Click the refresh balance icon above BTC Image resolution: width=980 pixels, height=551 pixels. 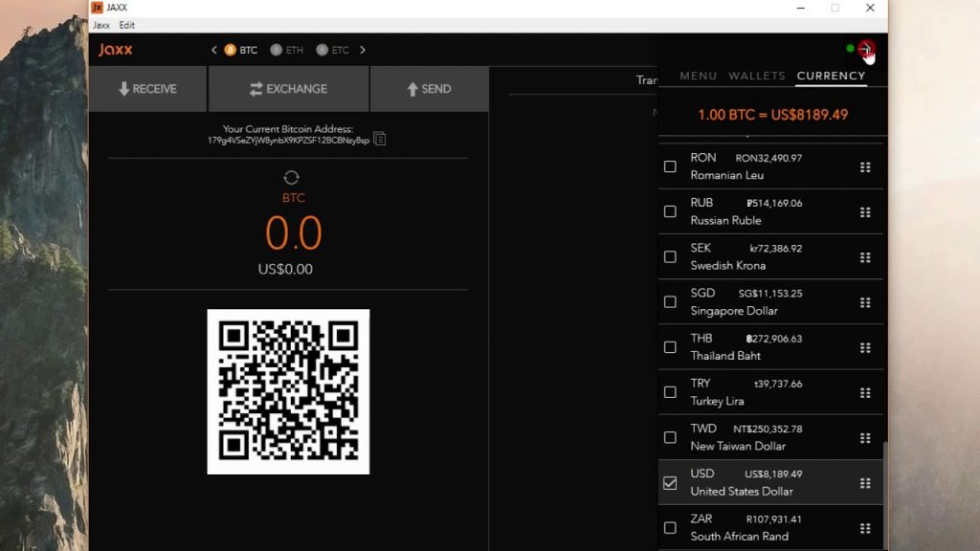[x=292, y=177]
